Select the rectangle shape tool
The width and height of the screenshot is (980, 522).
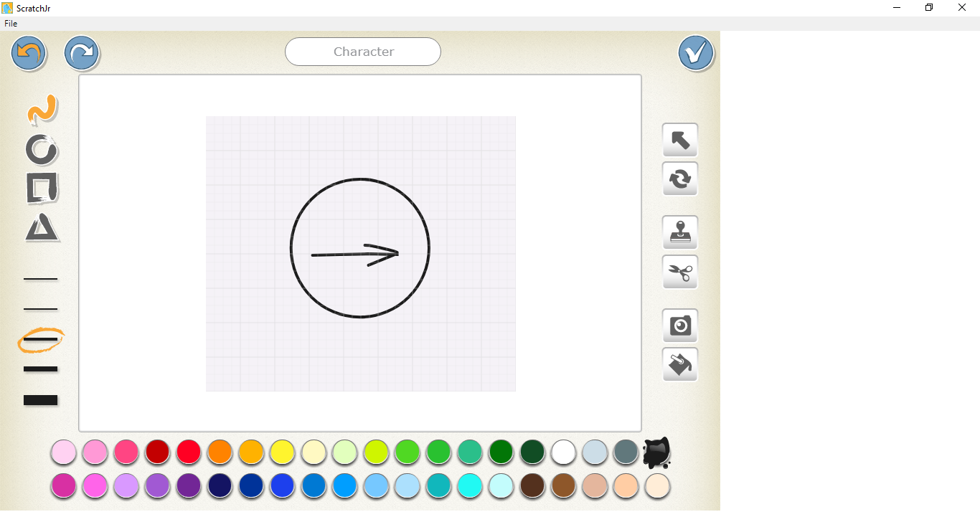click(x=42, y=189)
